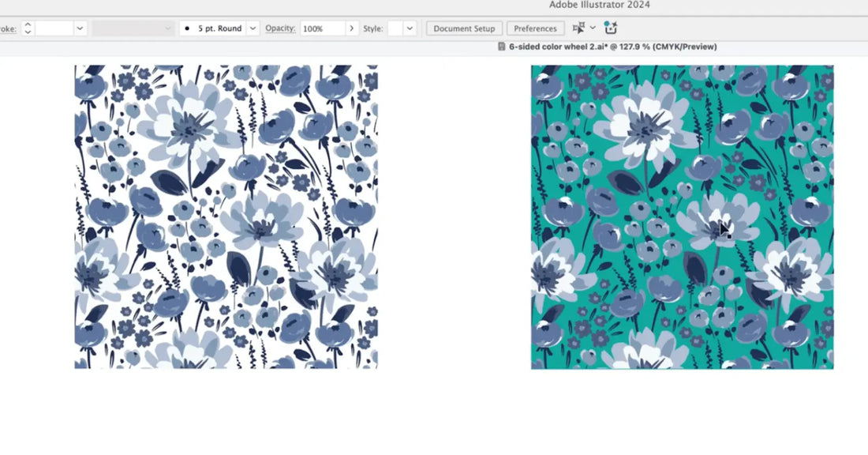
Task: Click the Stroke label link
Action: coord(8,28)
